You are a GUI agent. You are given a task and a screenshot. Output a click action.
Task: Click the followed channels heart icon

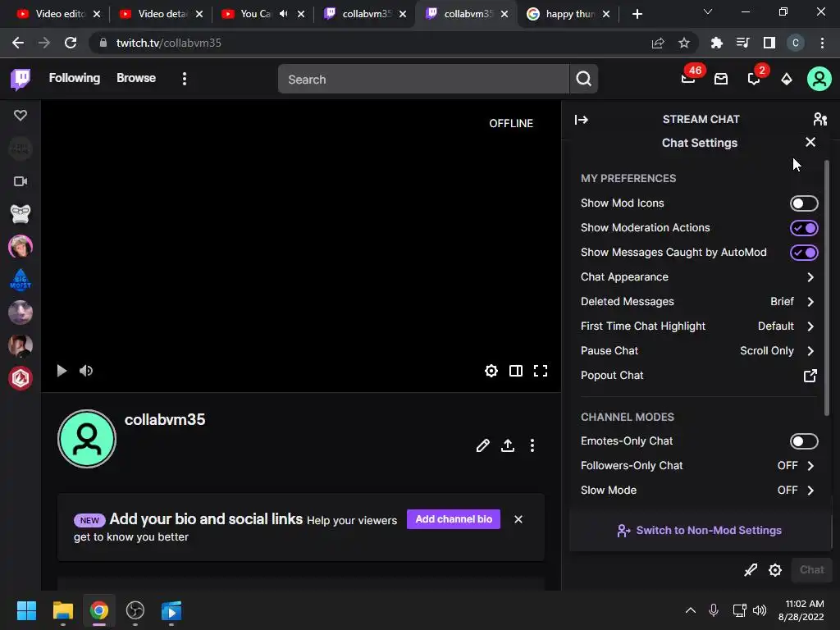pyautogui.click(x=21, y=115)
